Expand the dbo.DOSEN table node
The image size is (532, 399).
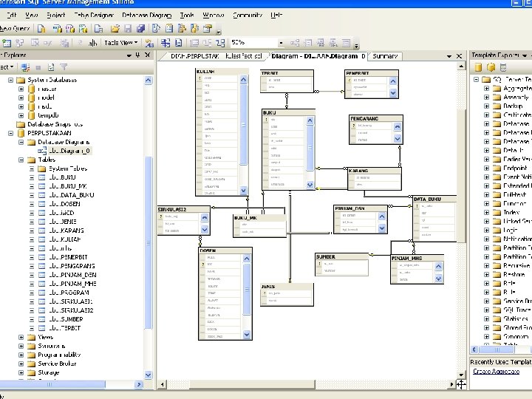(x=32, y=204)
